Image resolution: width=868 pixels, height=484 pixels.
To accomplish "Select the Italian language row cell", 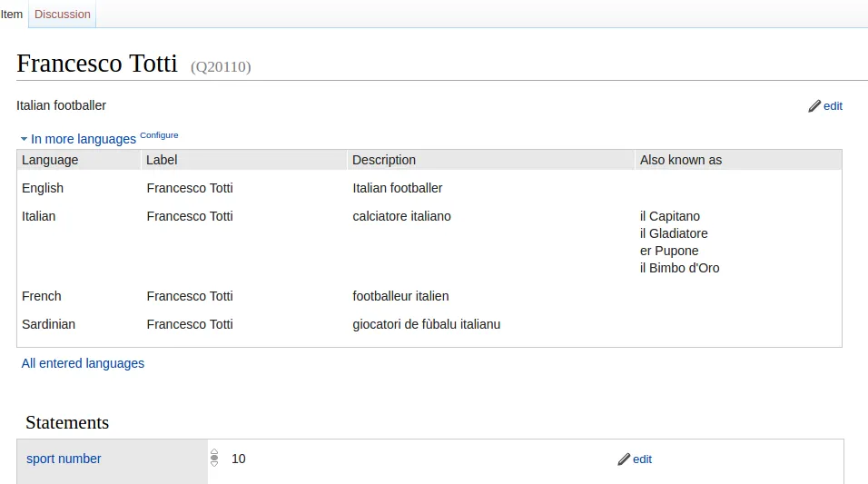I will [x=39, y=216].
